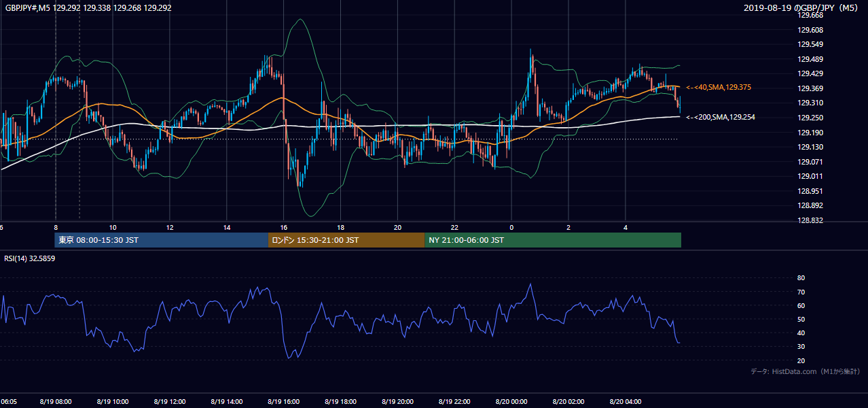
Task: Click the date label 8/19 16:00
Action: click(284, 401)
